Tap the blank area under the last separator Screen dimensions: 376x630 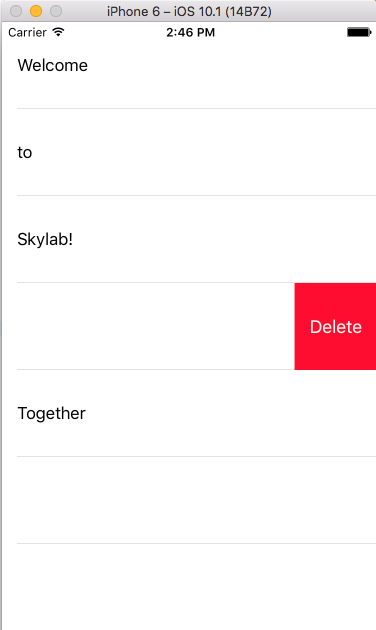[189, 587]
